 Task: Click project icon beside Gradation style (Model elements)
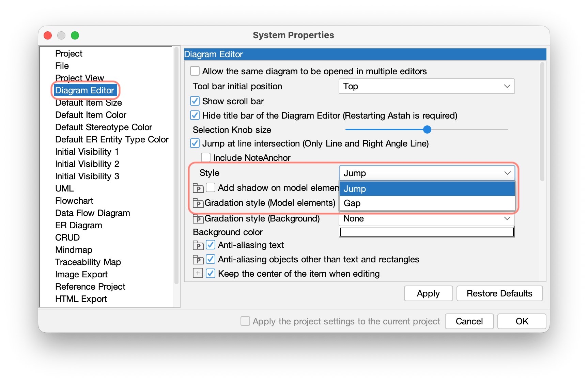pyautogui.click(x=198, y=203)
